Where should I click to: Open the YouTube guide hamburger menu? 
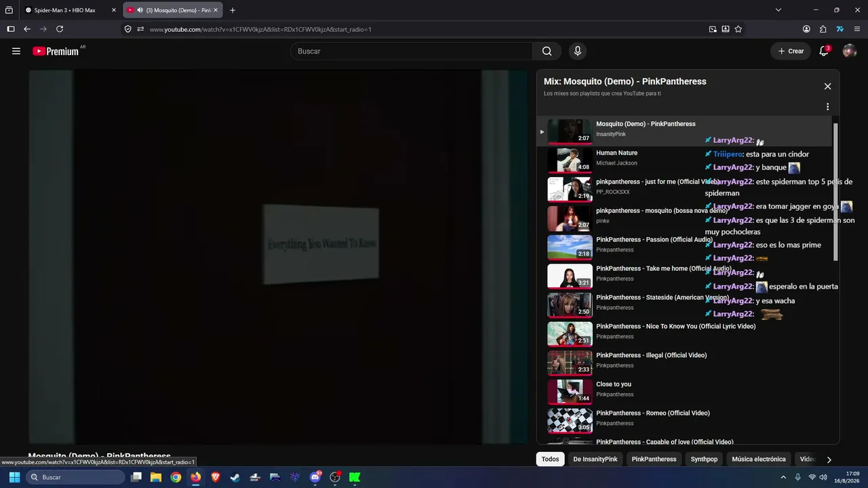16,51
